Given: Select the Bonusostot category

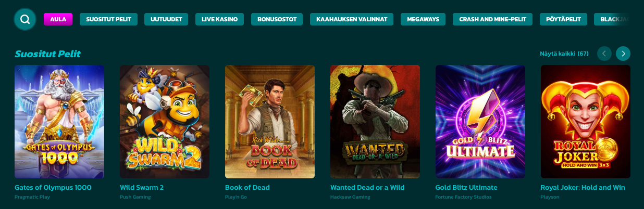Looking at the screenshot, I should 277,20.
